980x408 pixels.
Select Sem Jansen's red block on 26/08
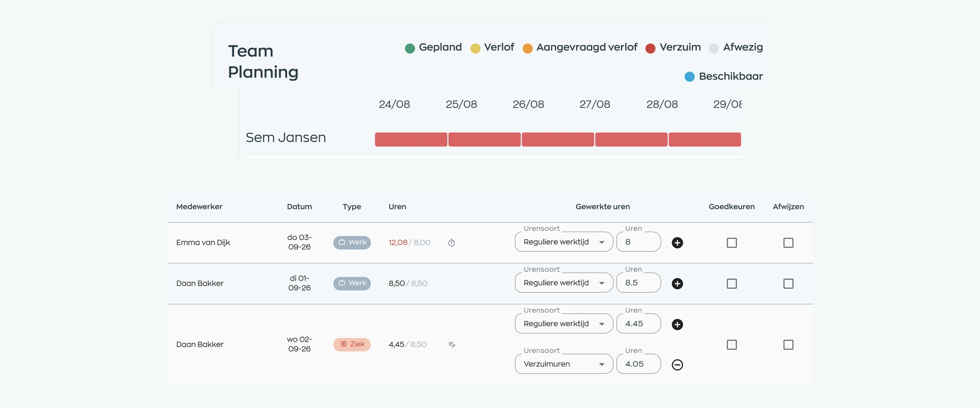pos(558,139)
